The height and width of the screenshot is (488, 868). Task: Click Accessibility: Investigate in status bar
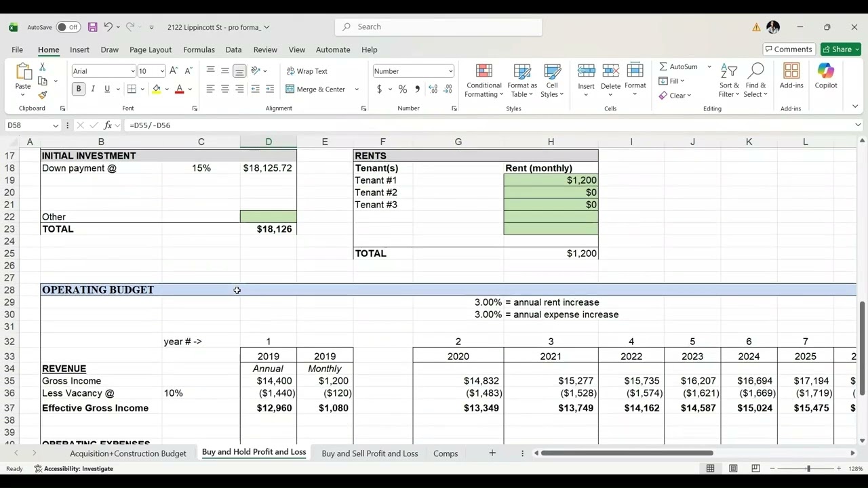click(x=73, y=468)
